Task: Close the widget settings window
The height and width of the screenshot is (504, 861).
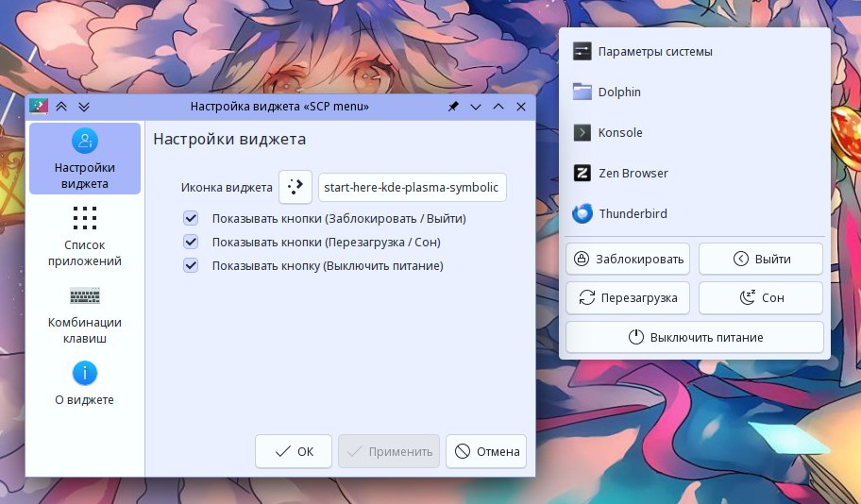Action: [x=521, y=107]
